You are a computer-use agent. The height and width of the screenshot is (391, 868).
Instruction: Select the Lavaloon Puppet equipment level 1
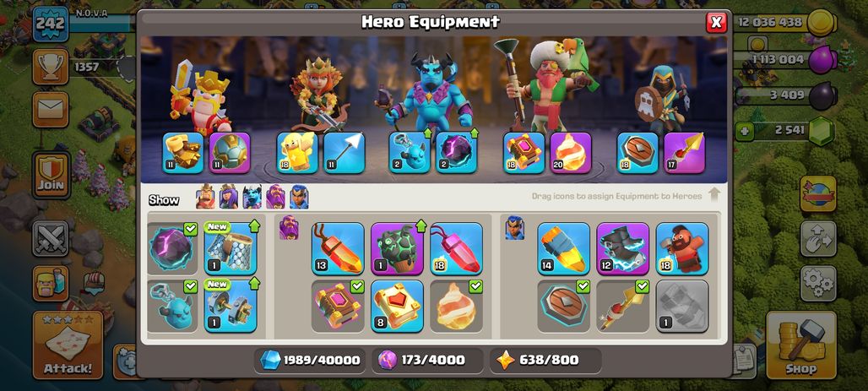[x=397, y=248]
